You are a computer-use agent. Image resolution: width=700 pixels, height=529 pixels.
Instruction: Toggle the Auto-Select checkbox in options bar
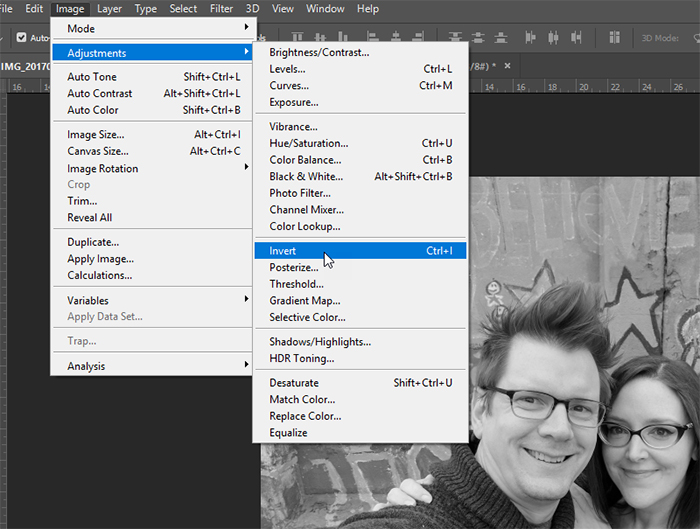pyautogui.click(x=22, y=38)
